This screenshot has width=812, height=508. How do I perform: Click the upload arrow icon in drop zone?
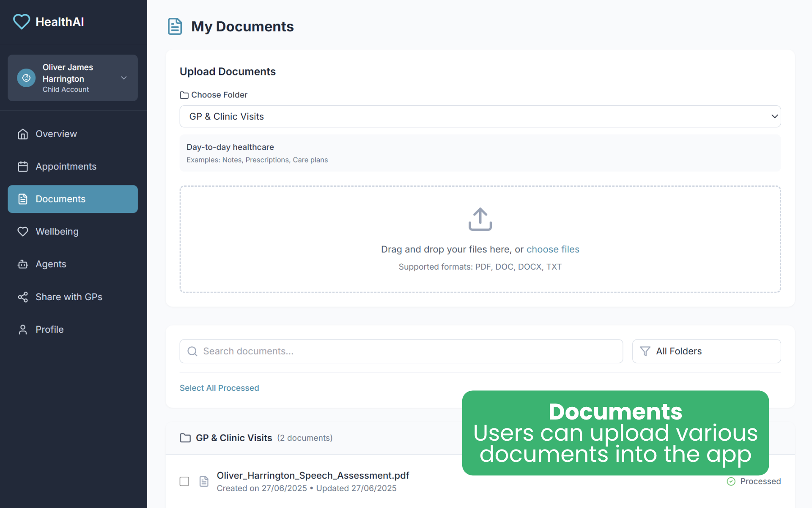pyautogui.click(x=480, y=219)
